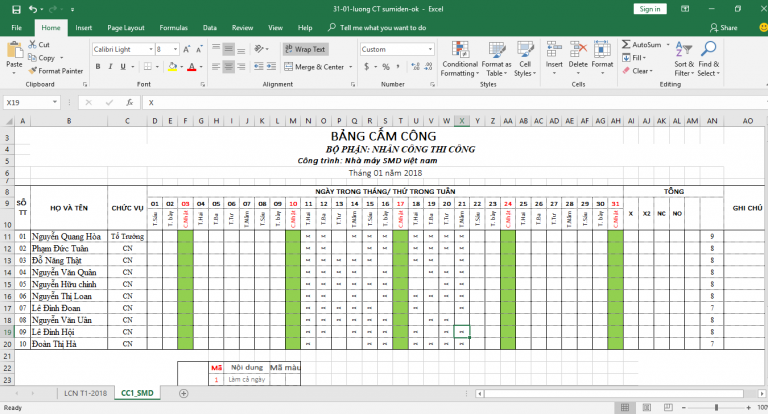Apply Accounting dollar number format

point(366,67)
